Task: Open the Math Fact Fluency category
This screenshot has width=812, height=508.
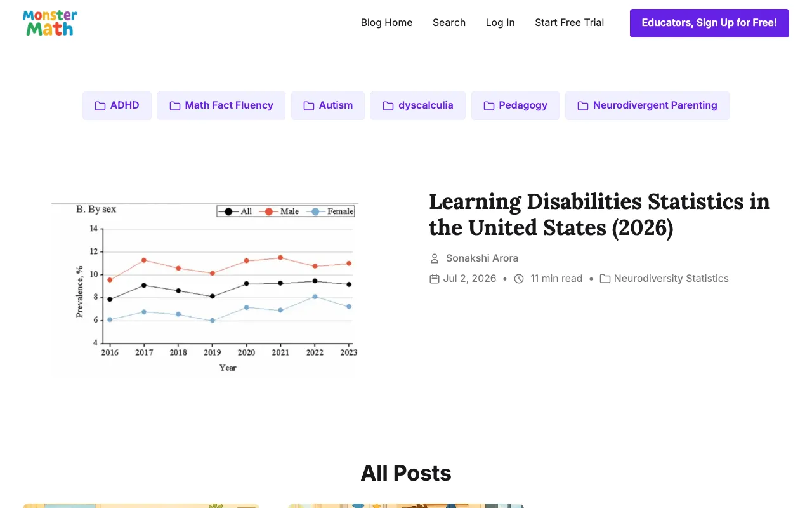Action: [x=221, y=105]
